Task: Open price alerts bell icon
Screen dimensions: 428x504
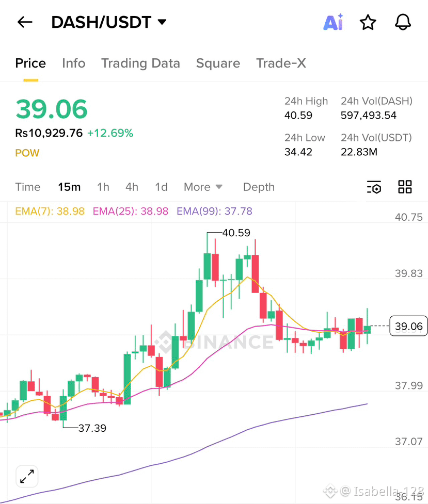Action: (x=403, y=22)
